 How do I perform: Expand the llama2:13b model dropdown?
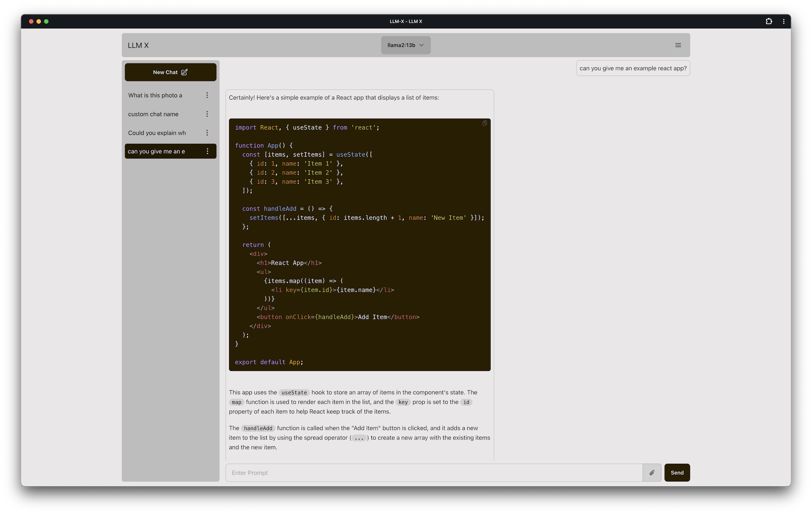pos(406,45)
